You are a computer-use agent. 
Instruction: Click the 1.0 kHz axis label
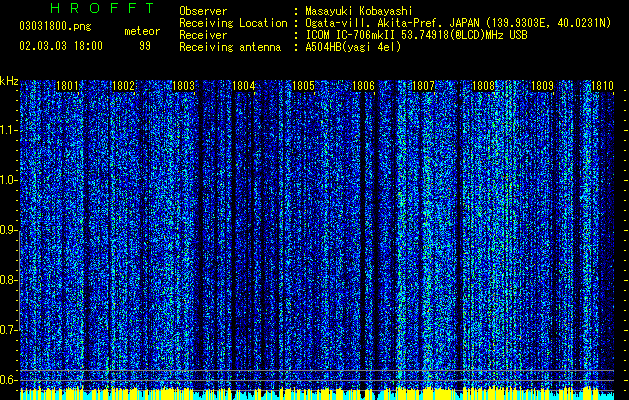tap(8, 181)
